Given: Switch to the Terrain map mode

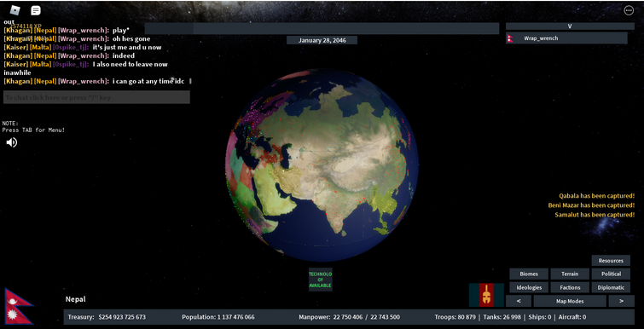Looking at the screenshot, I should pos(570,274).
